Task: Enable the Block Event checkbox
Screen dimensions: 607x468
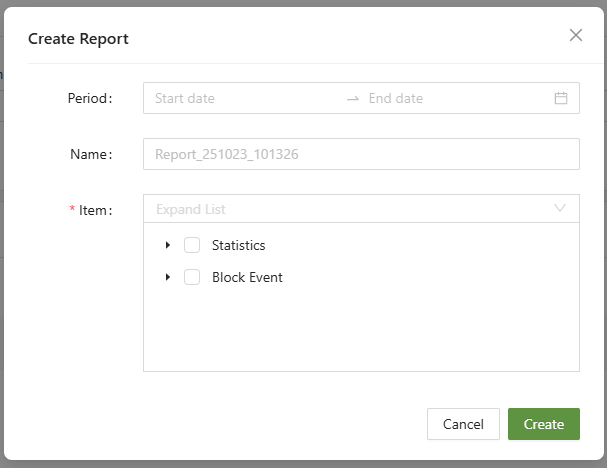Action: click(192, 277)
